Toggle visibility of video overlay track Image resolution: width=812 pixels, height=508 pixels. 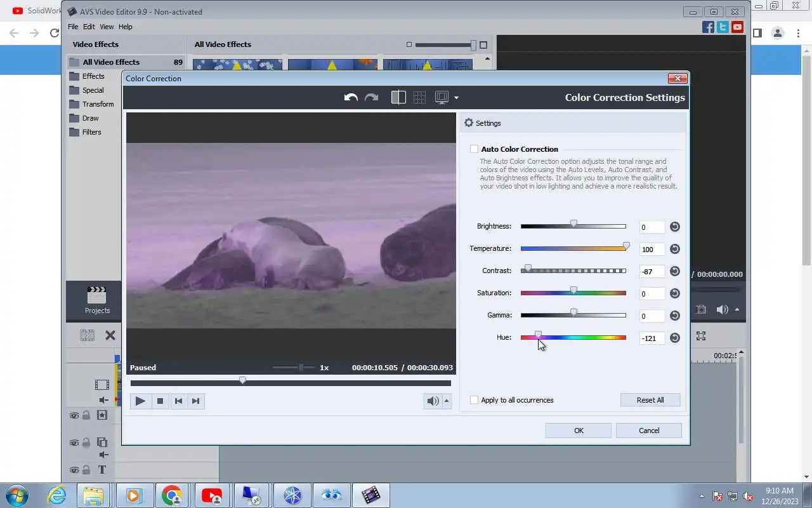click(74, 443)
